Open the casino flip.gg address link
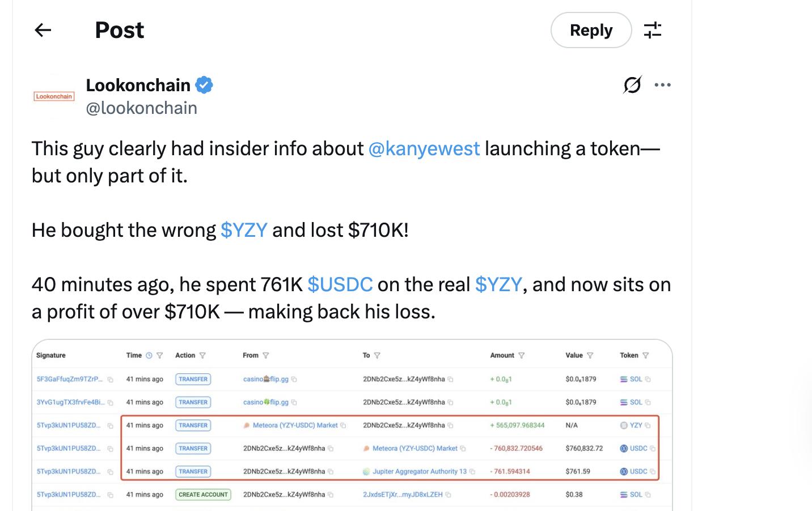Image resolution: width=812 pixels, height=511 pixels. 266,379
